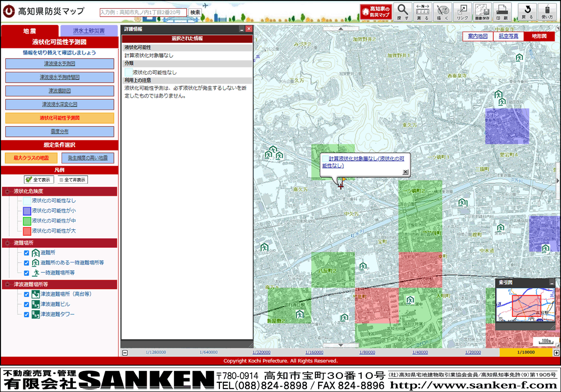Activate the 描く drawing tool
Image resolution: width=561 pixels, height=392 pixels.
tap(443, 12)
